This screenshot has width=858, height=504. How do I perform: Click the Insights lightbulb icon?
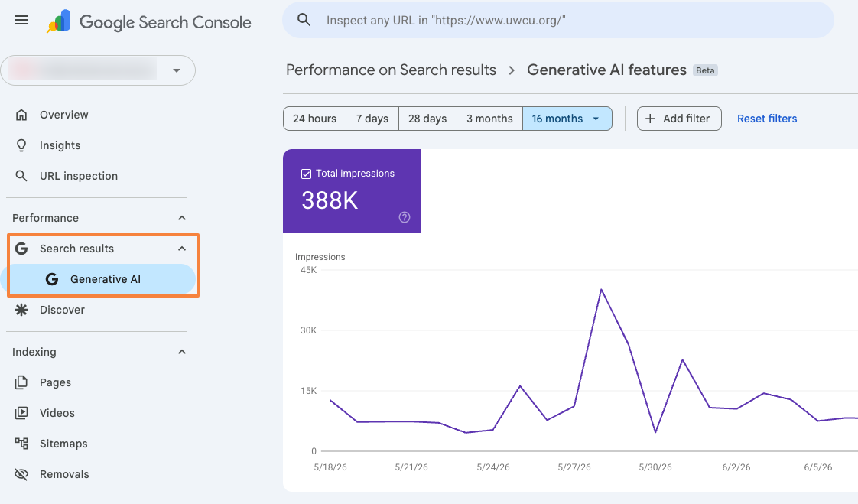[21, 145]
